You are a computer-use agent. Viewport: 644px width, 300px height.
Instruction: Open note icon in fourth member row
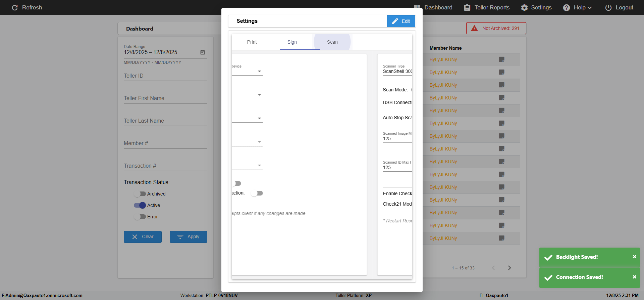click(x=501, y=98)
